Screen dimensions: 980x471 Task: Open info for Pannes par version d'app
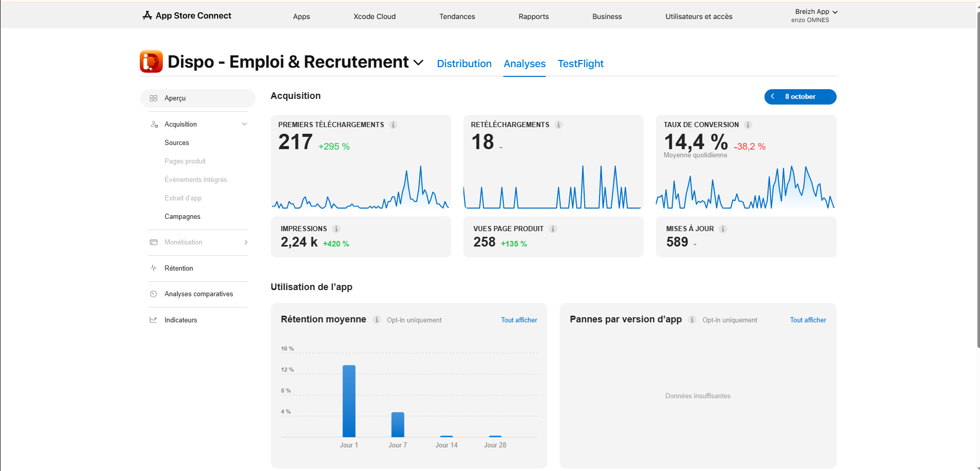(x=692, y=320)
